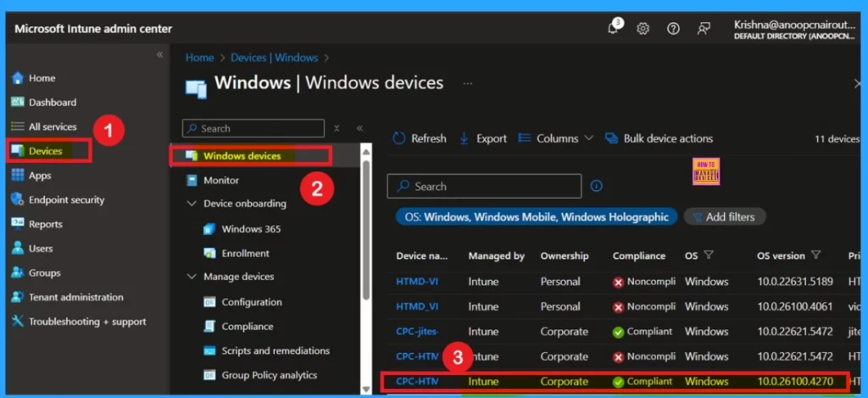Click the Enrollment icon
Viewport: 868px width, 398px height.
[209, 254]
